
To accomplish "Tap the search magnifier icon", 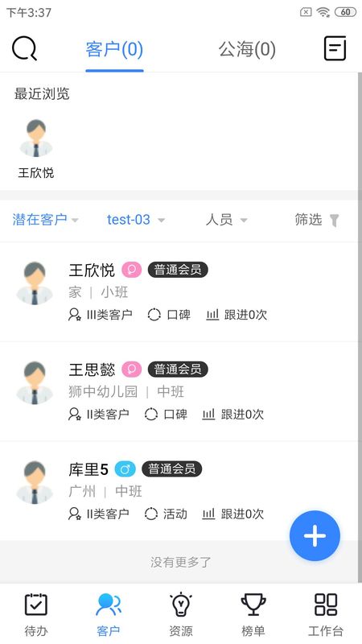I will (x=24, y=49).
